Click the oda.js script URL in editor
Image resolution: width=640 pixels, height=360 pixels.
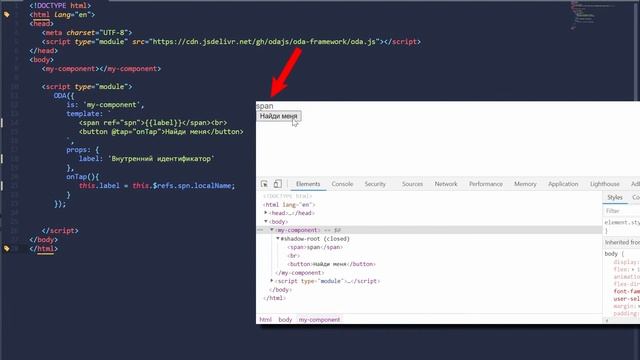264,42
